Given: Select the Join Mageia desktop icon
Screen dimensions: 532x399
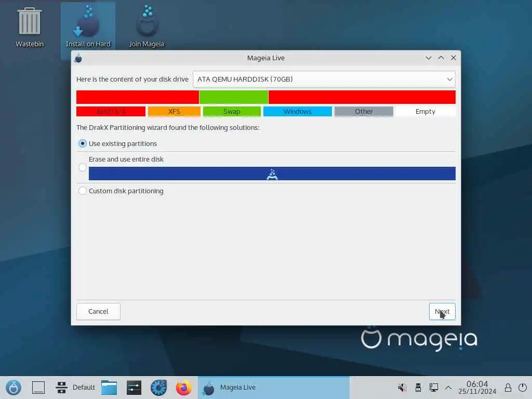Looking at the screenshot, I should point(147,27).
